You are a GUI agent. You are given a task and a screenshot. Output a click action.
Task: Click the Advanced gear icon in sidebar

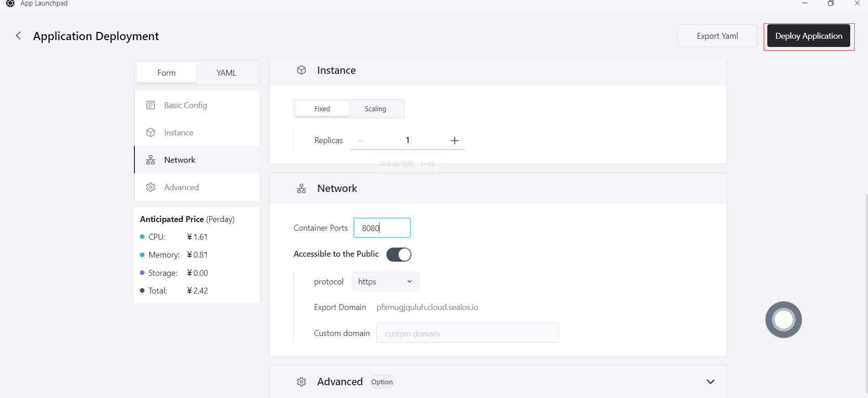coord(150,187)
